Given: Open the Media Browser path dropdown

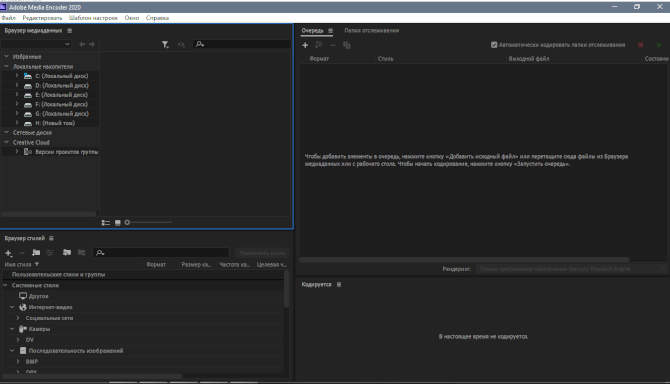Looking at the screenshot, I should 36,44.
